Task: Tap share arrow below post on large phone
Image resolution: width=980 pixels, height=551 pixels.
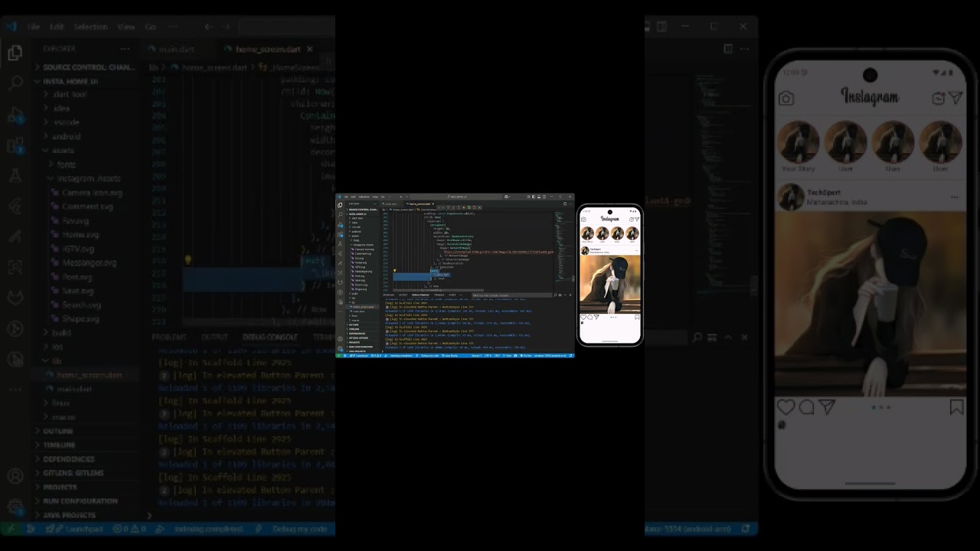Action: click(x=827, y=407)
